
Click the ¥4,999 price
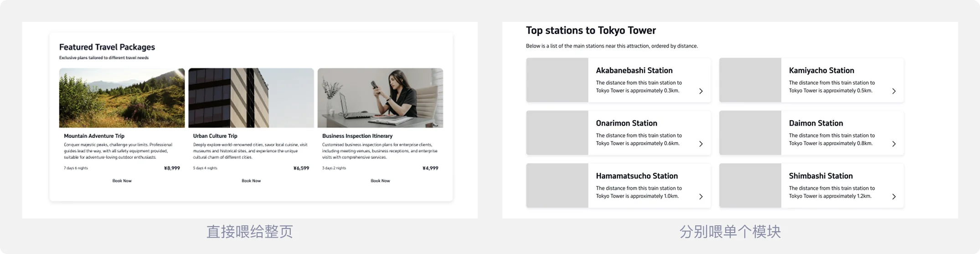click(430, 168)
